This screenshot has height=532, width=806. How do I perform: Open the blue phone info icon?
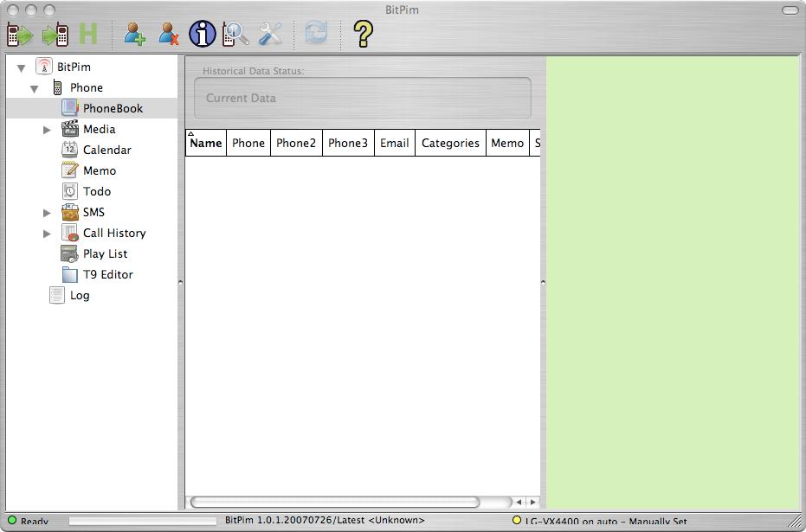(203, 34)
